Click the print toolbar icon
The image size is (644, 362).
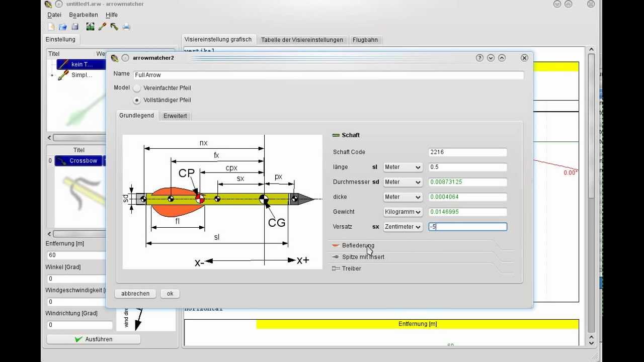pos(126,27)
